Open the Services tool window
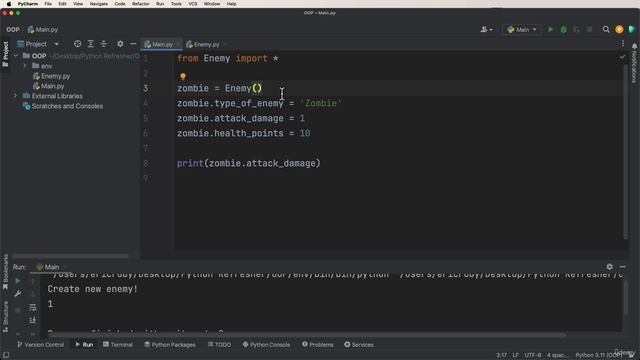The width and height of the screenshot is (640, 360). pyautogui.click(x=359, y=345)
